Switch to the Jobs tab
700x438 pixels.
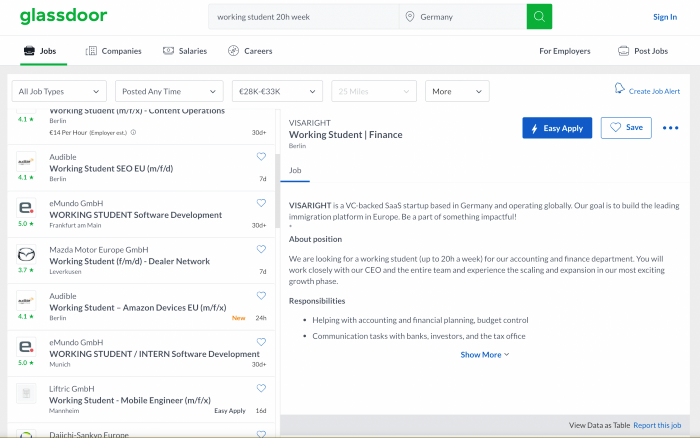[x=40, y=51]
